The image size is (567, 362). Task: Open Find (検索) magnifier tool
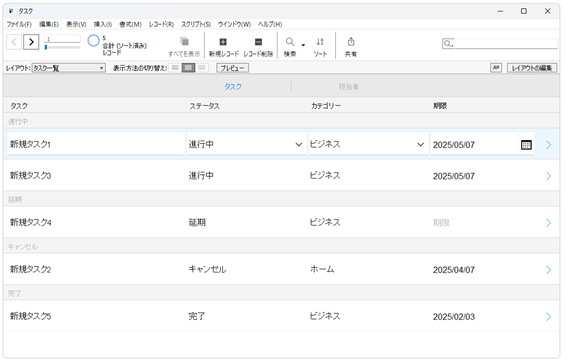coord(290,42)
